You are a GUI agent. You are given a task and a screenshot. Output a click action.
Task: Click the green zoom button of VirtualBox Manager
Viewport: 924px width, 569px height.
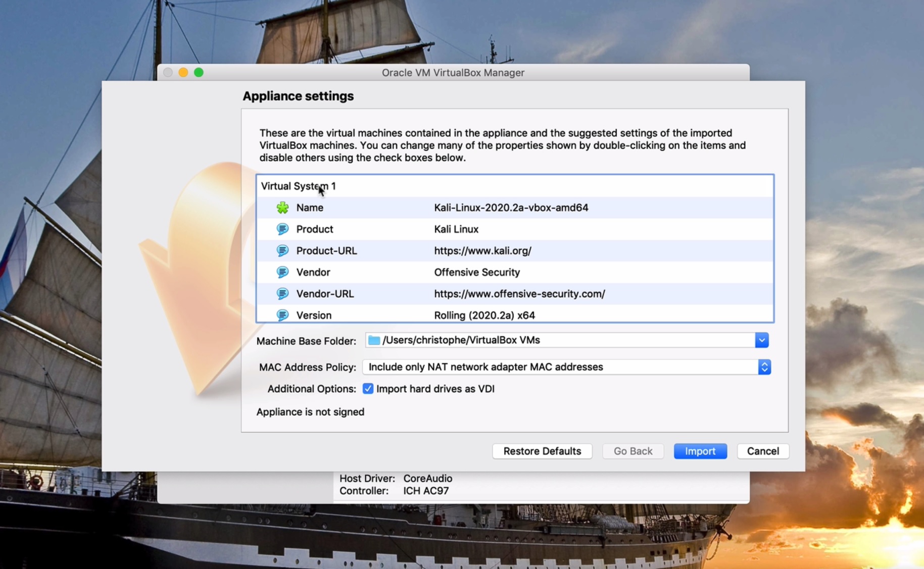199,72
